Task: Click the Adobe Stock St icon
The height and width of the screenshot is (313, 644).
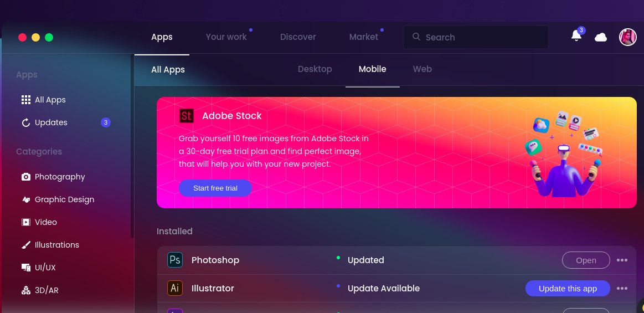Action: [x=187, y=116]
